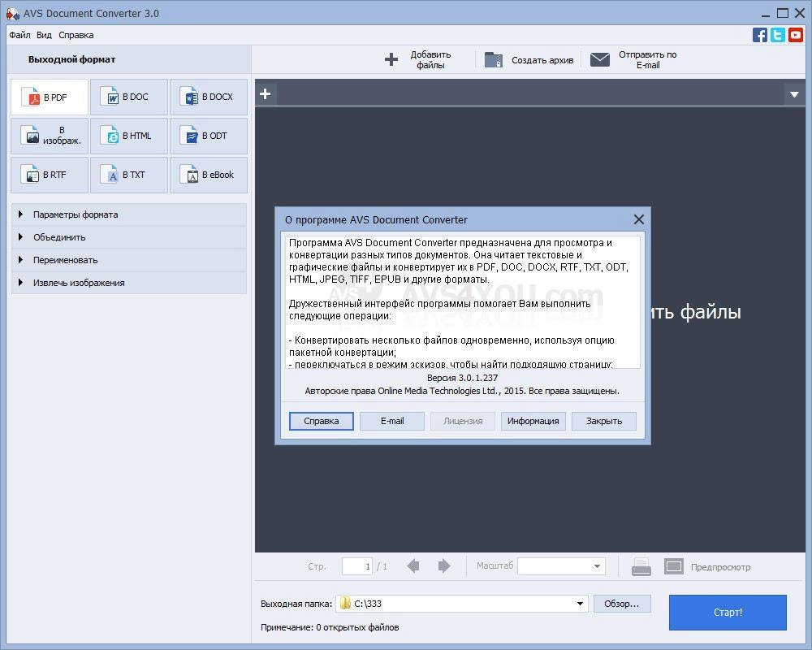Expand Переименовать section
This screenshot has height=650, width=812.
pyautogui.click(x=129, y=260)
